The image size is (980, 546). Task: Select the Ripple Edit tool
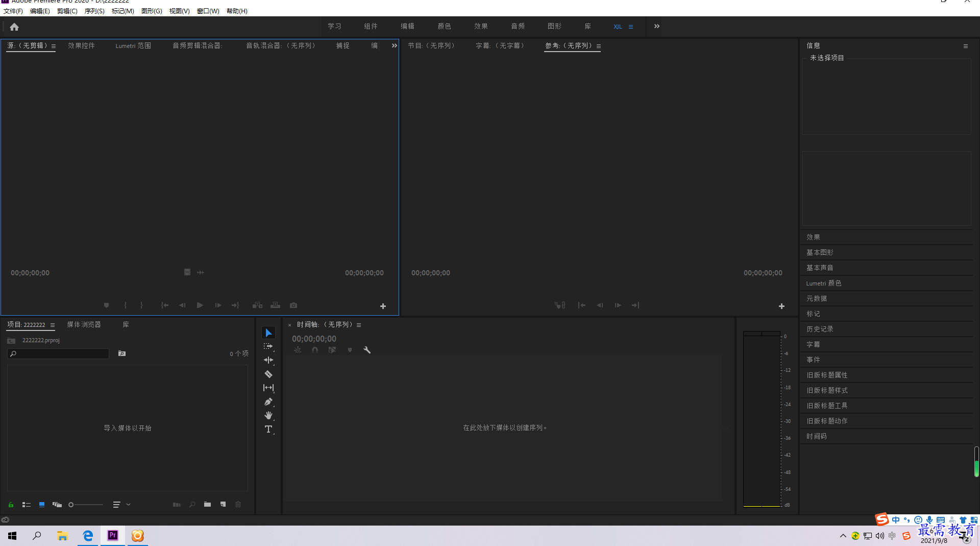tap(268, 360)
